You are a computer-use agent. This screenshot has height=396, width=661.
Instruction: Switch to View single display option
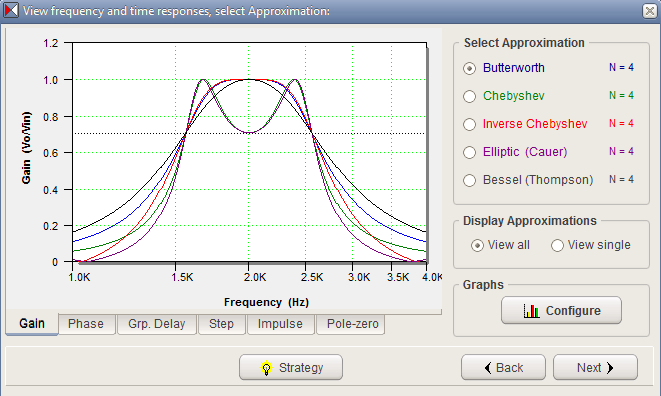click(x=557, y=245)
